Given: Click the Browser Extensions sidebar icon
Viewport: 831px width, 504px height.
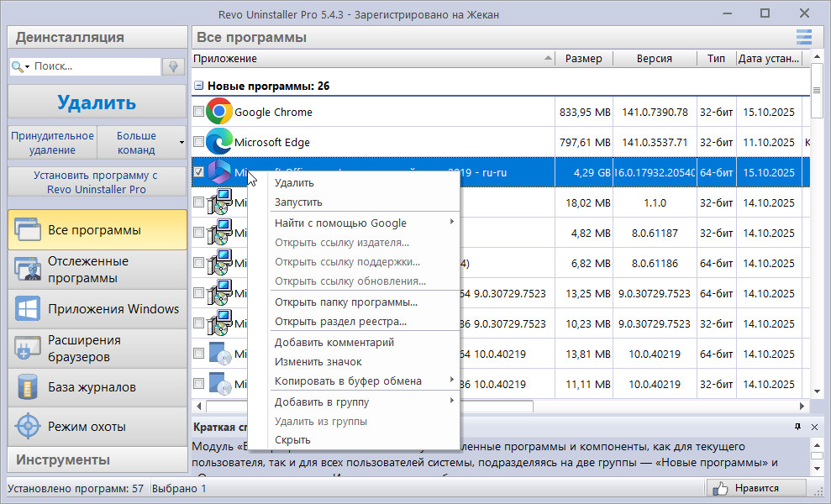Looking at the screenshot, I should 28,349.
